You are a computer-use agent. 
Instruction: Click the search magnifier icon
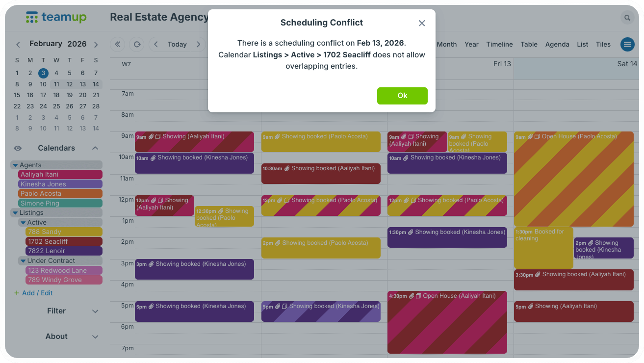(x=627, y=18)
